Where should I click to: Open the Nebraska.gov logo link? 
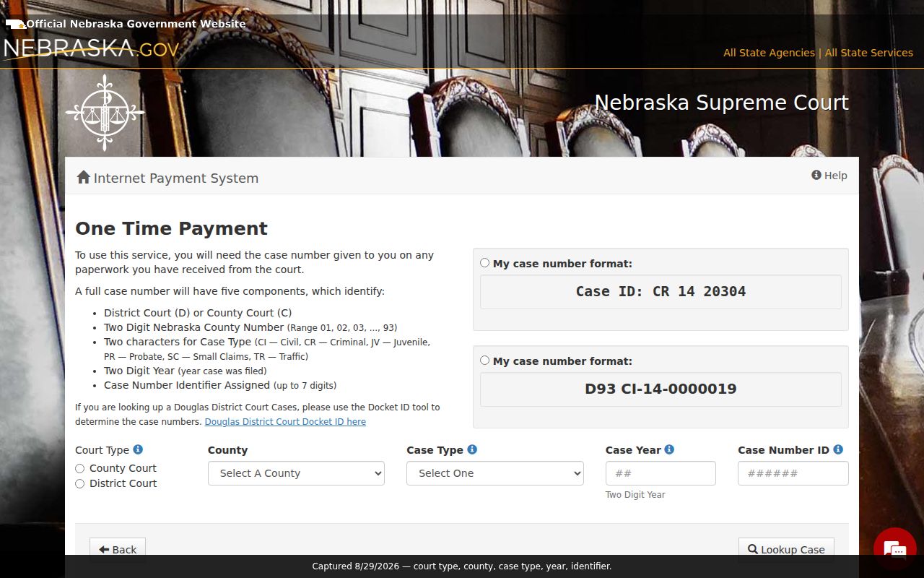pyautogui.click(x=91, y=50)
